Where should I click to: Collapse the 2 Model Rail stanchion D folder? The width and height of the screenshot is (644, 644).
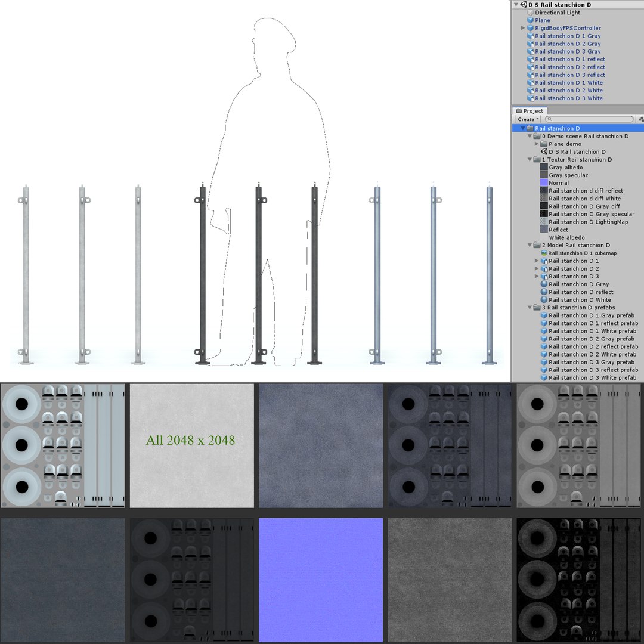530,245
